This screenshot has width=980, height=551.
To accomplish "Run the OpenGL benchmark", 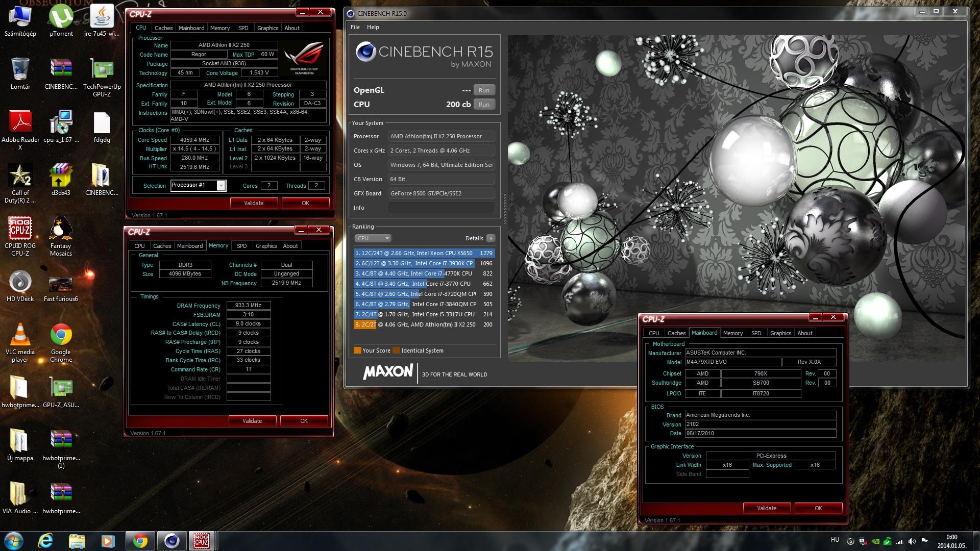I will pyautogui.click(x=484, y=90).
